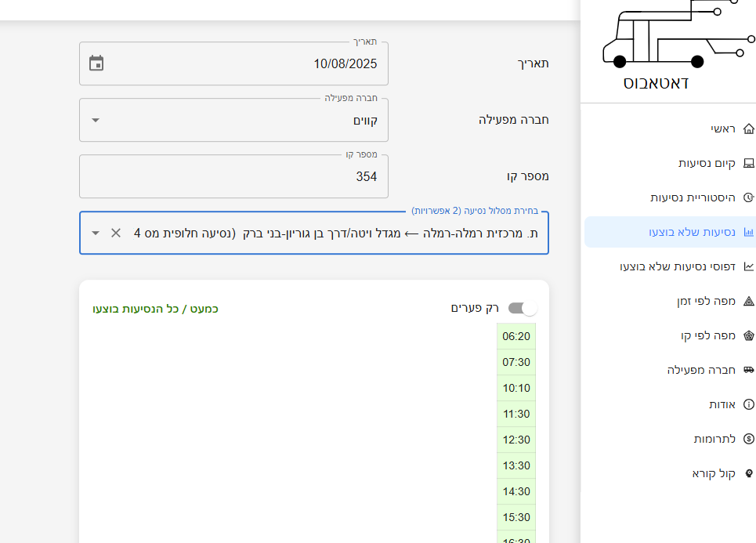This screenshot has height=543, width=756.
Task: Select the 12:30 trip time cell
Action: tap(516, 440)
